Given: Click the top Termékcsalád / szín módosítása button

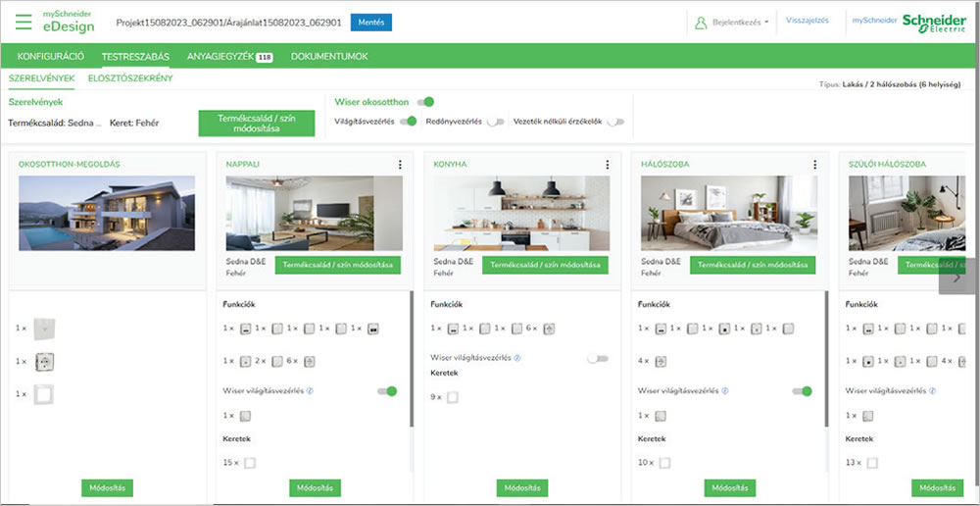Looking at the screenshot, I should [x=257, y=124].
